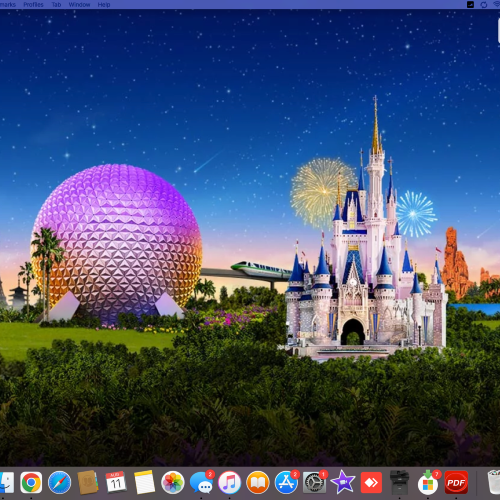Open the Contacts app in the dock
The height and width of the screenshot is (500, 500).
(x=88, y=482)
